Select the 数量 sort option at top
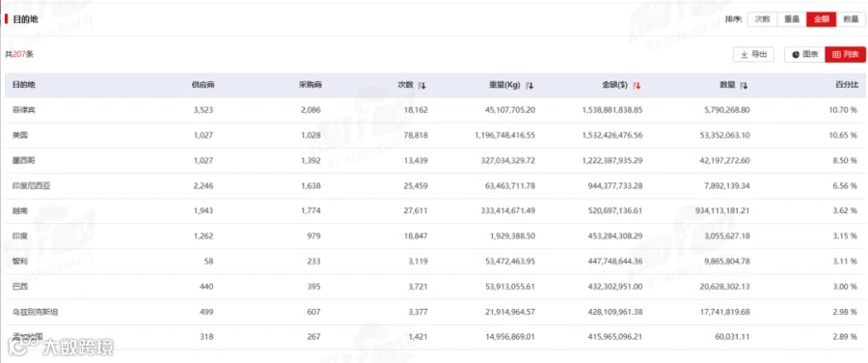This screenshot has width=868, height=363. [x=851, y=19]
